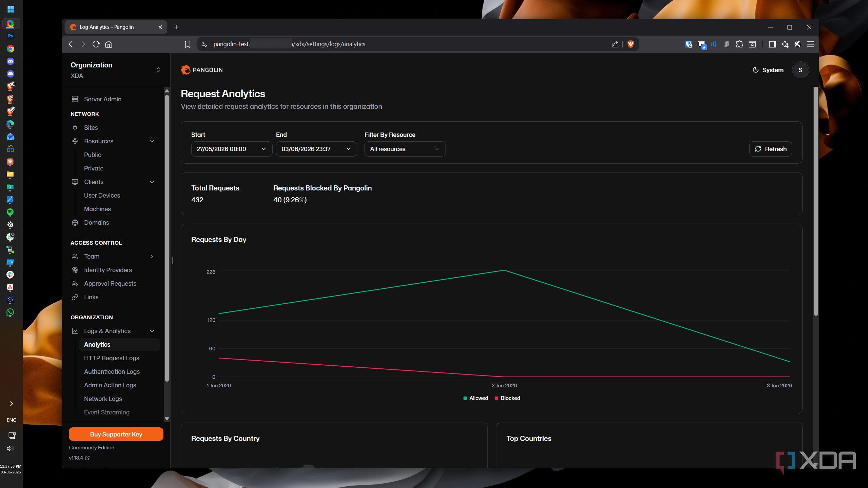The width and height of the screenshot is (868, 488).
Task: Open external link icon next to v1.18.4
Action: (x=87, y=458)
